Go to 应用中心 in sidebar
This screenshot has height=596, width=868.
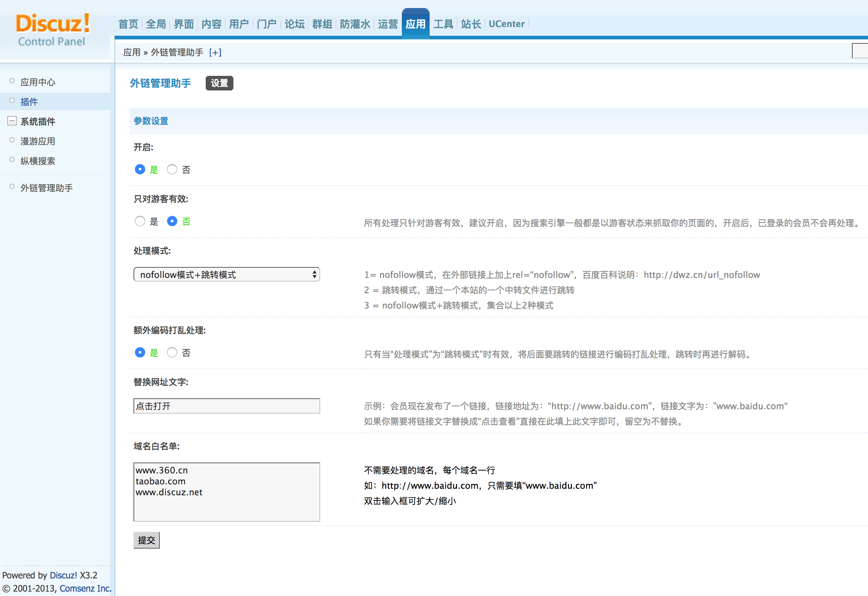click(38, 82)
